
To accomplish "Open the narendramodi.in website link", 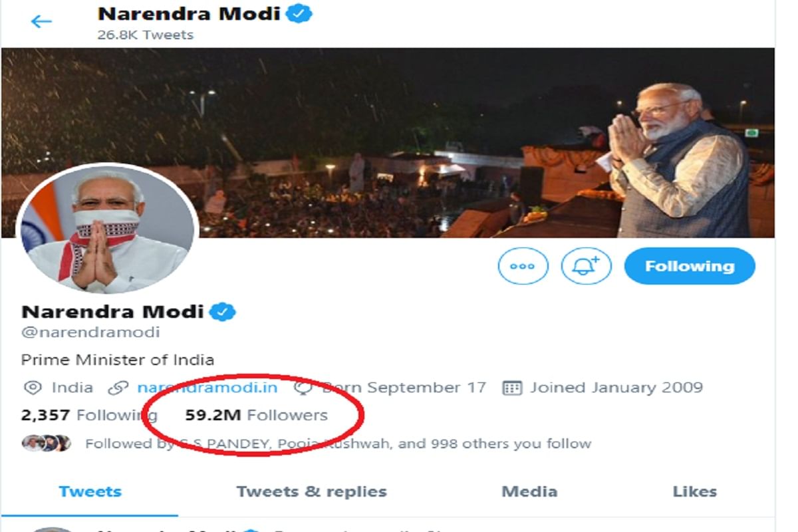I will coord(207,388).
